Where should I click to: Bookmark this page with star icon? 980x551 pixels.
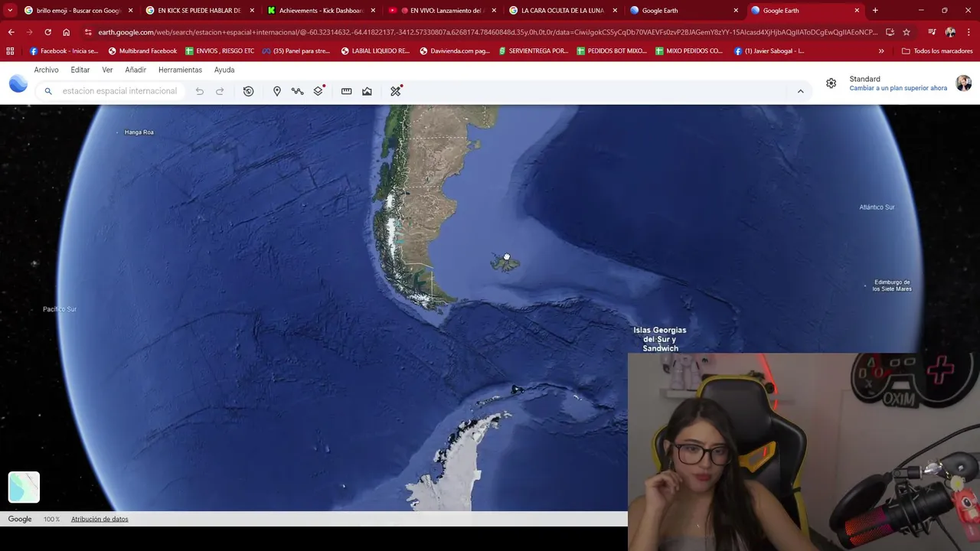(906, 32)
